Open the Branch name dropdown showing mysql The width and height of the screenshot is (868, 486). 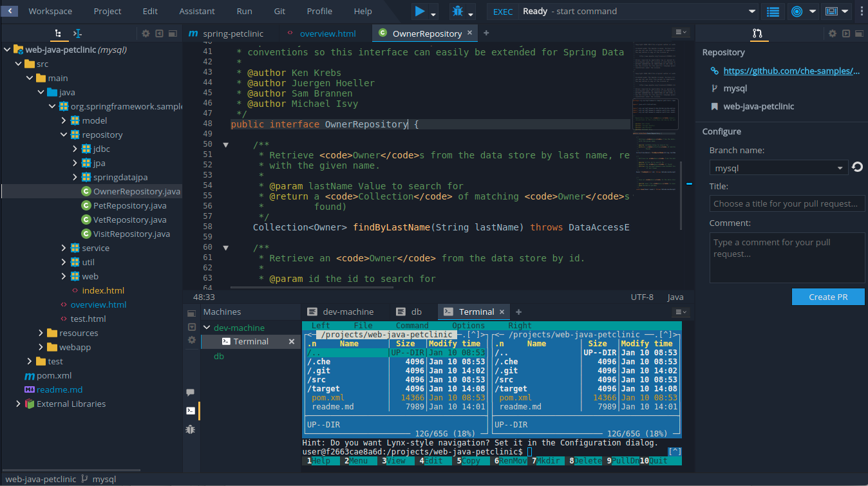[778, 167]
